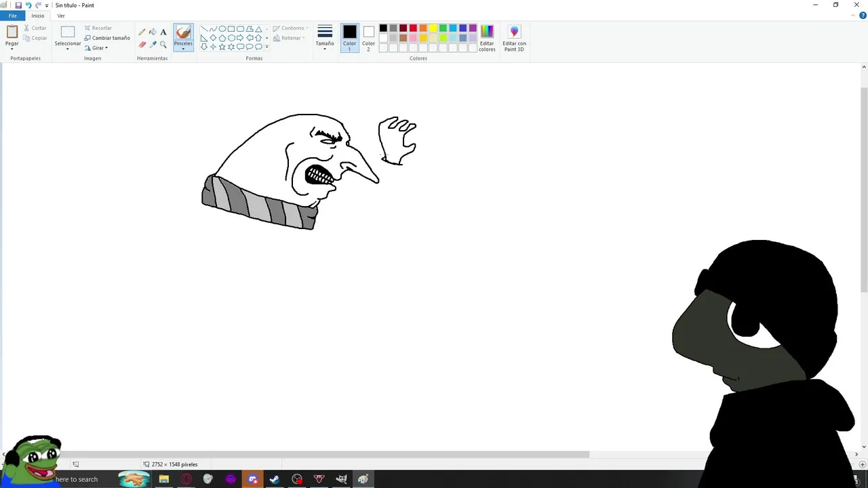Choose the triangle shape
868x488 pixels.
click(x=258, y=29)
